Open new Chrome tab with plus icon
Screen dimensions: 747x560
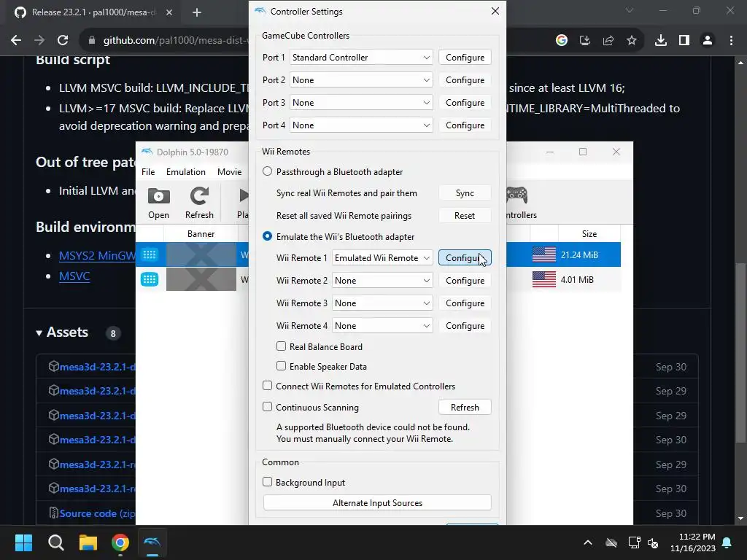click(x=197, y=12)
